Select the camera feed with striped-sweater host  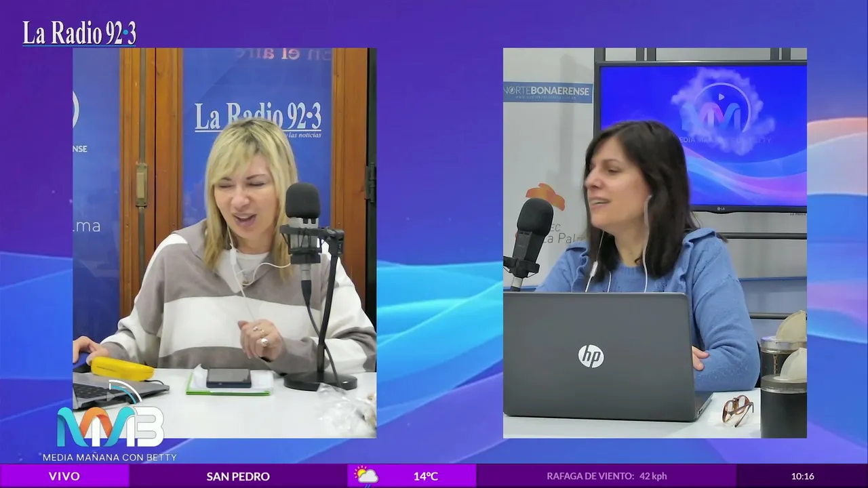tap(224, 243)
